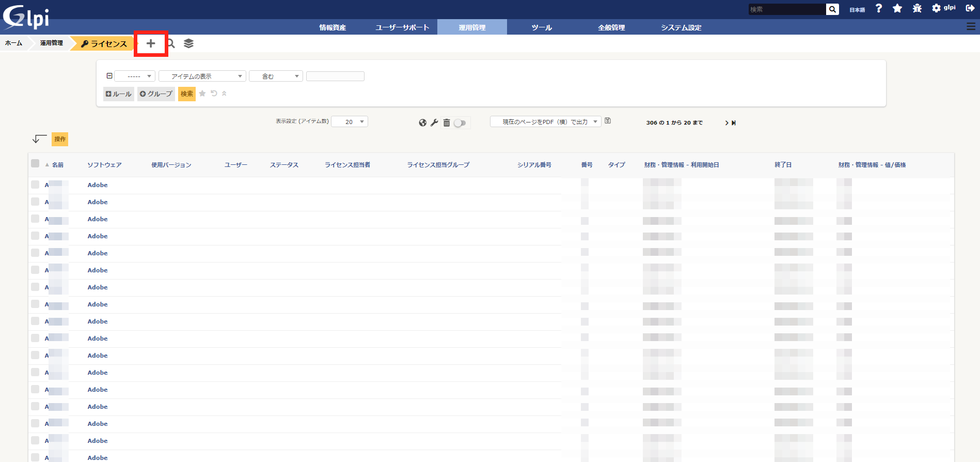This screenshot has height=462, width=980.
Task: Open the 情報資産 menu
Action: click(333, 27)
